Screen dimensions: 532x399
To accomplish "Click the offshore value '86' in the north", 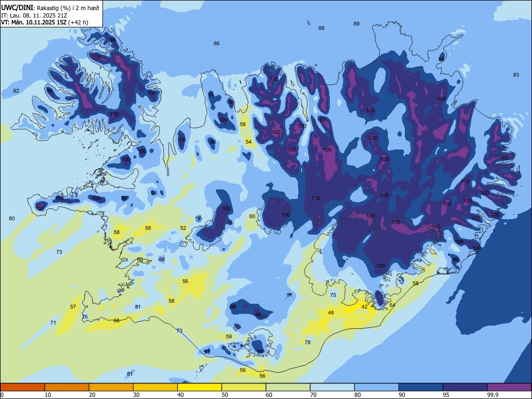I will 217,44.
